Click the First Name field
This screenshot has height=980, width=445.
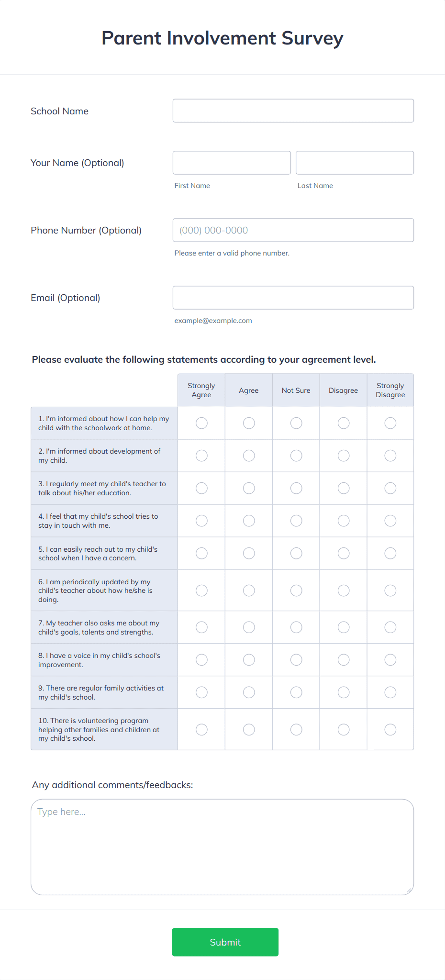click(232, 163)
